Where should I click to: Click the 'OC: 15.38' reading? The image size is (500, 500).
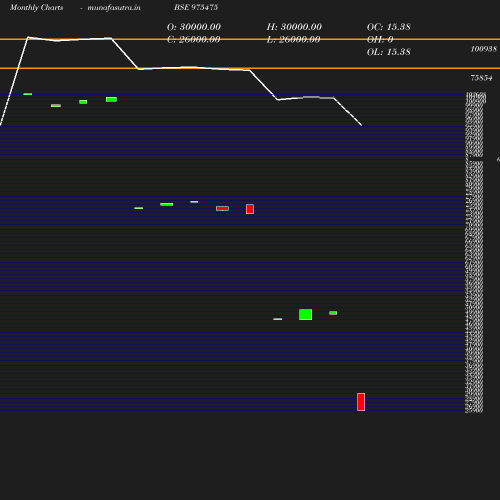coord(389,27)
